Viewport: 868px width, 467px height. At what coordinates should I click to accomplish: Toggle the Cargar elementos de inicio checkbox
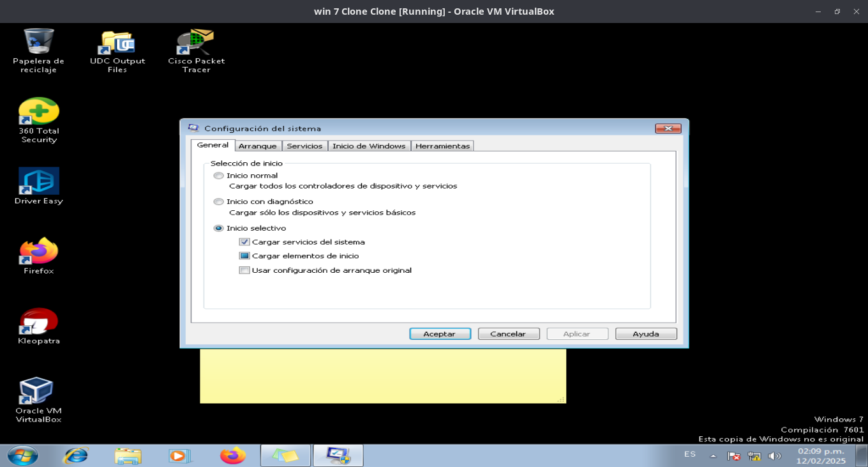244,256
